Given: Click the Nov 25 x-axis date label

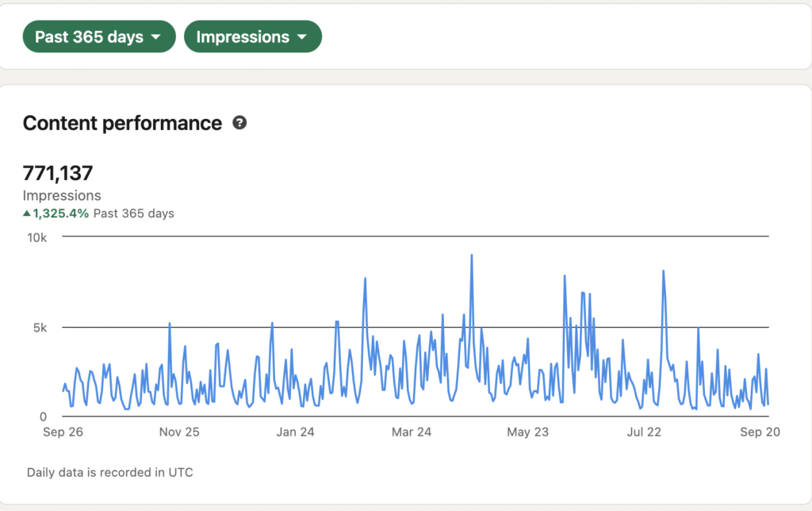Looking at the screenshot, I should click(179, 432).
